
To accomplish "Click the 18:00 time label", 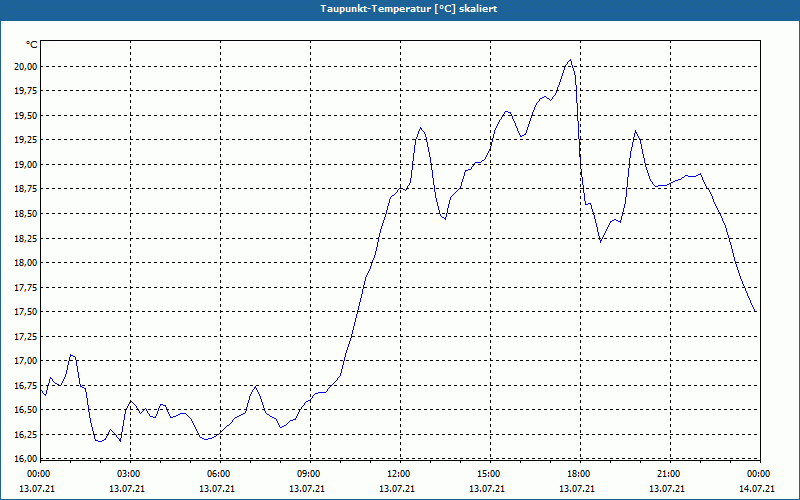I will pyautogui.click(x=579, y=474).
